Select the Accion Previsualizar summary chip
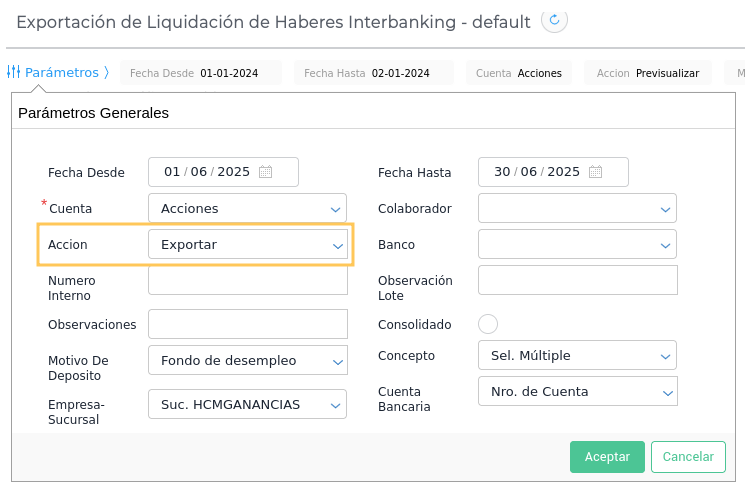The width and height of the screenshot is (745, 495). (648, 73)
